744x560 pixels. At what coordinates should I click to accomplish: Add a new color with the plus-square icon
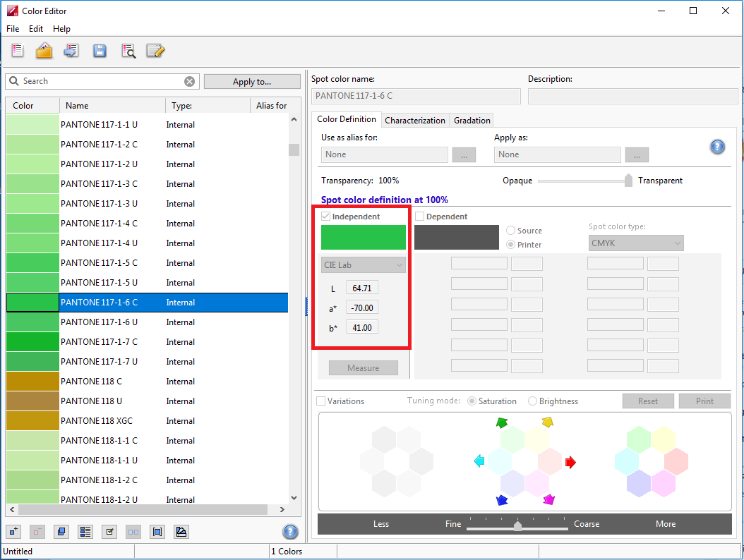pyautogui.click(x=13, y=532)
